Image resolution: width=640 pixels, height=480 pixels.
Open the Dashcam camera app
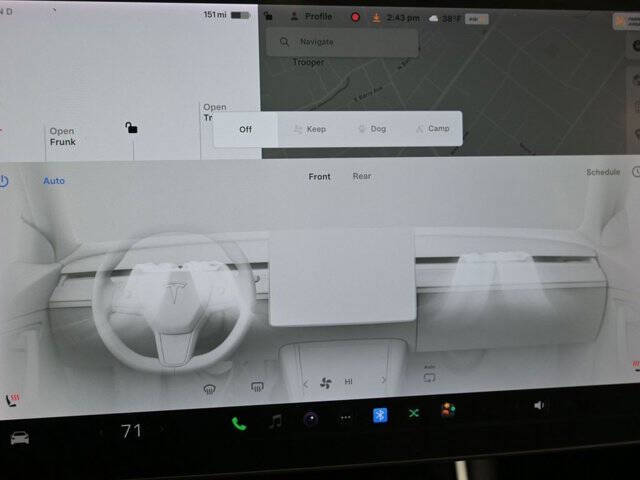point(311,419)
